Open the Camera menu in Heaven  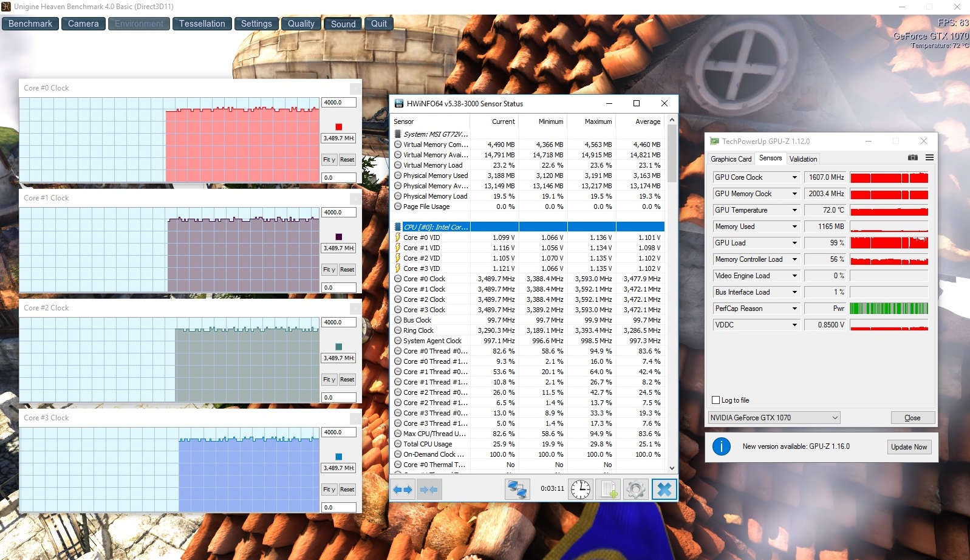click(83, 24)
